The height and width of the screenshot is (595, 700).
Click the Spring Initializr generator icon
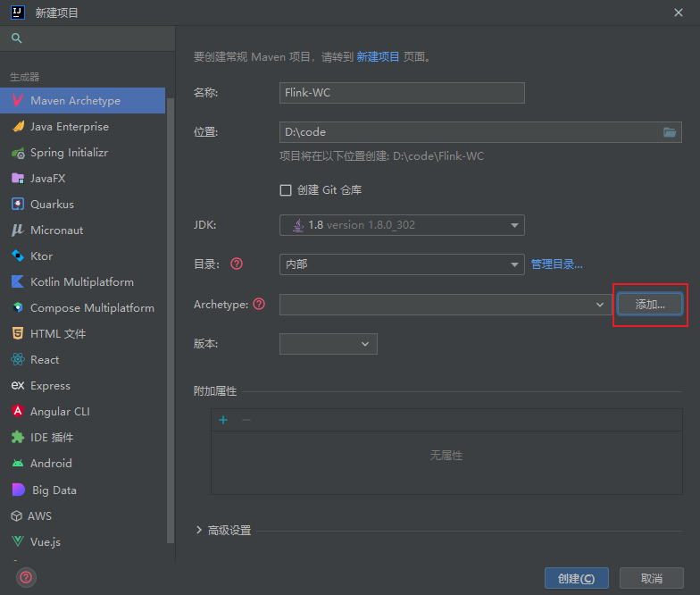17,153
